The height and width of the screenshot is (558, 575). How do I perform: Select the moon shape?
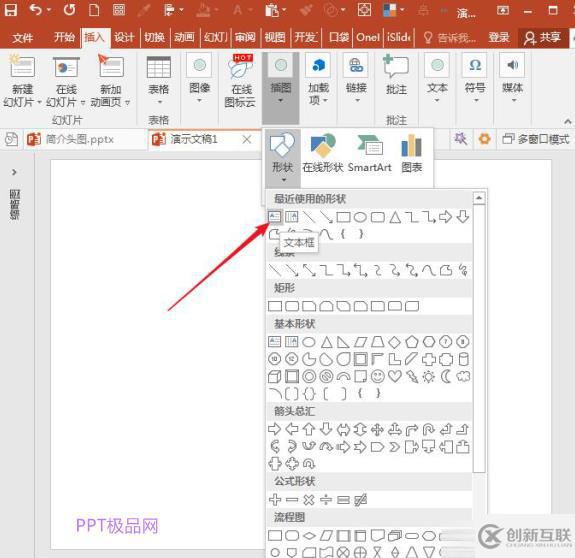click(446, 377)
